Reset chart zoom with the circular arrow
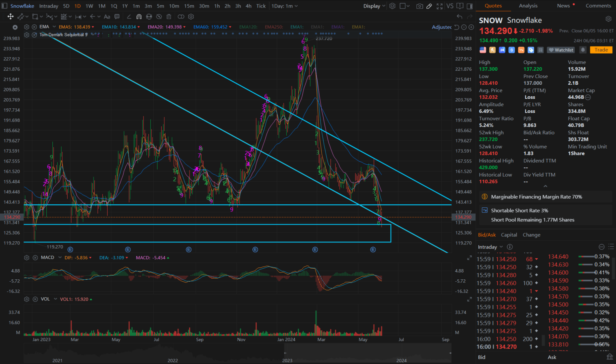Screen dimensions: 616x364 [x=457, y=27]
